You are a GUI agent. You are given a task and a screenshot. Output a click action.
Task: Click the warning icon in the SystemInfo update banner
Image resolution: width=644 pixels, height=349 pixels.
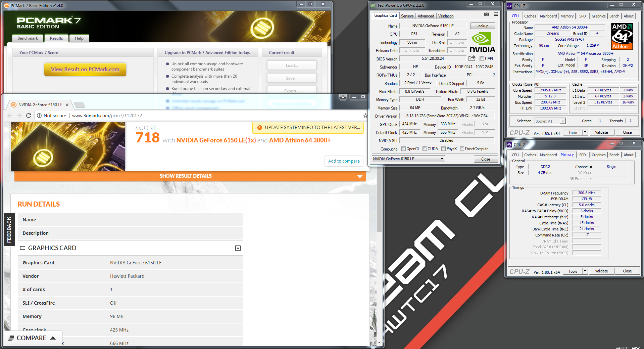[259, 128]
